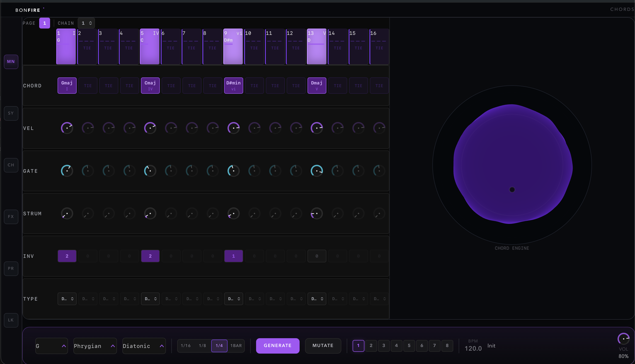Open the LK sidebar panel
The width and height of the screenshot is (635, 364).
tap(11, 320)
